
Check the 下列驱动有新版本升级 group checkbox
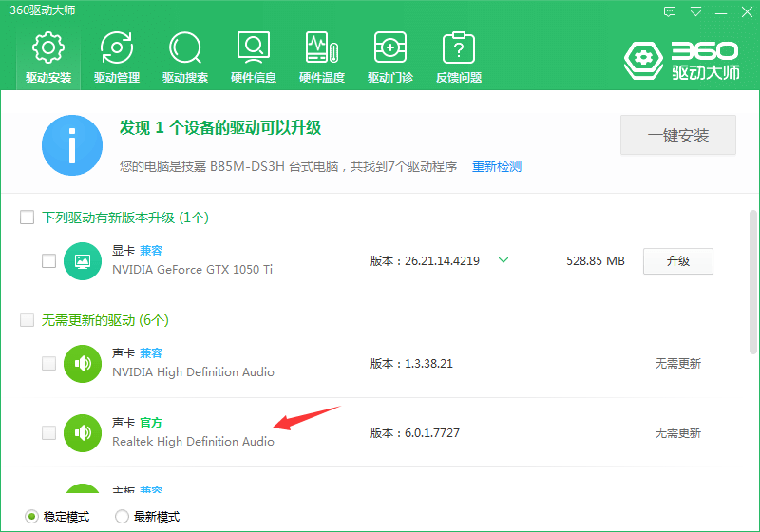(28, 218)
